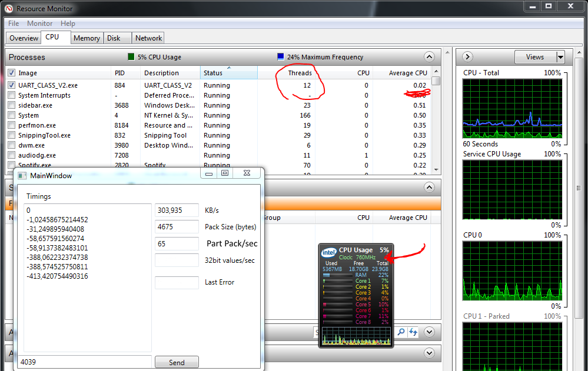Switch to the Memory tab

(x=87, y=38)
